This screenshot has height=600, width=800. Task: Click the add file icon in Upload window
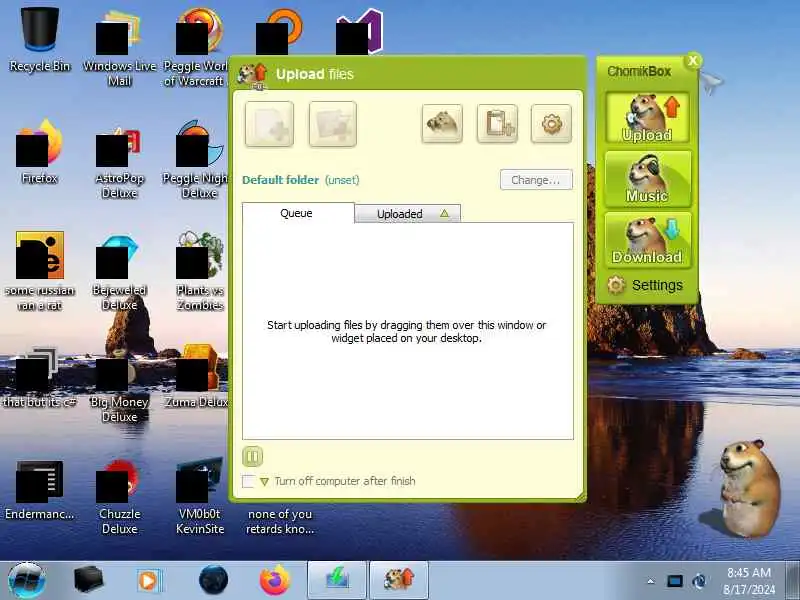[269, 124]
